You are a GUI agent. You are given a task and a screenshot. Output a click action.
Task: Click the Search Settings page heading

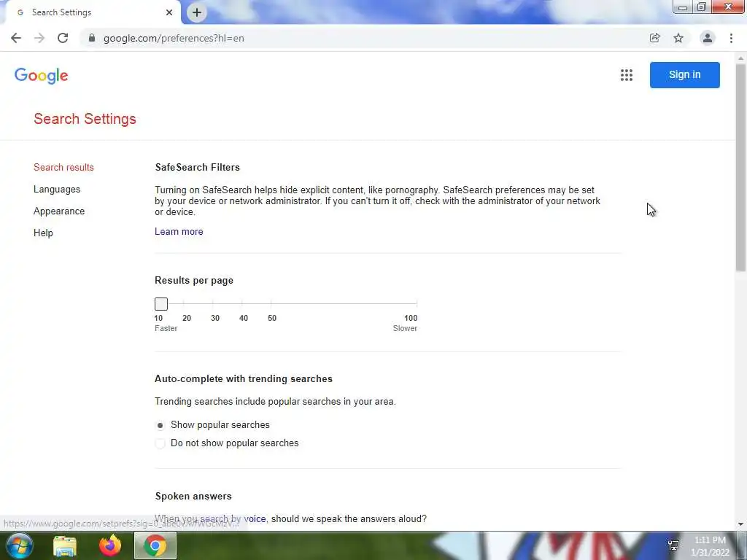pyautogui.click(x=85, y=119)
